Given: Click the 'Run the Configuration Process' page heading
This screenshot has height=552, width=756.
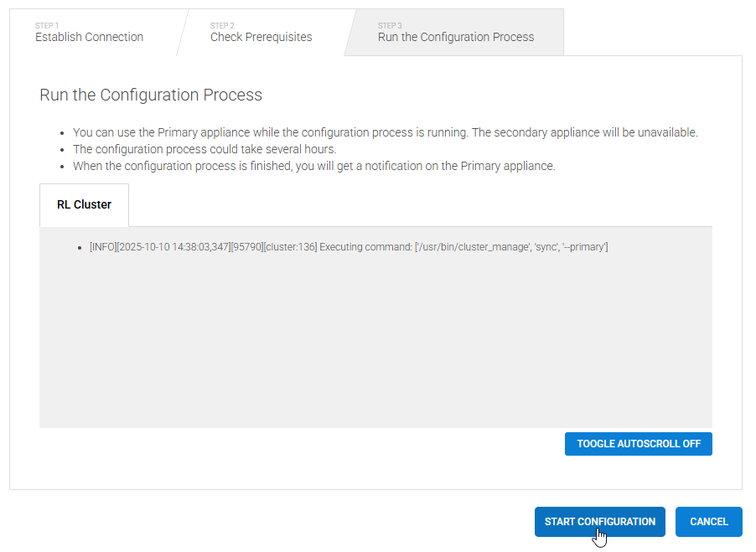Looking at the screenshot, I should coord(151,95).
